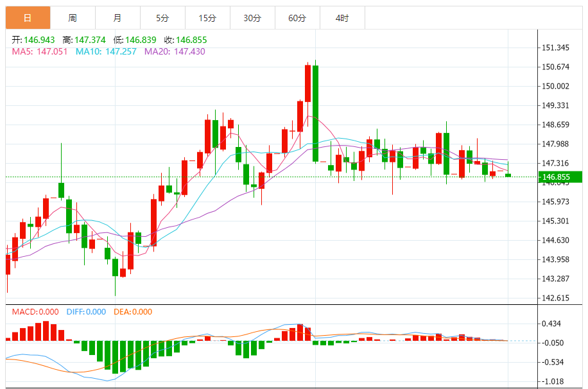
Task: Click the MACD:0.000 indicator label
Action: 35,312
